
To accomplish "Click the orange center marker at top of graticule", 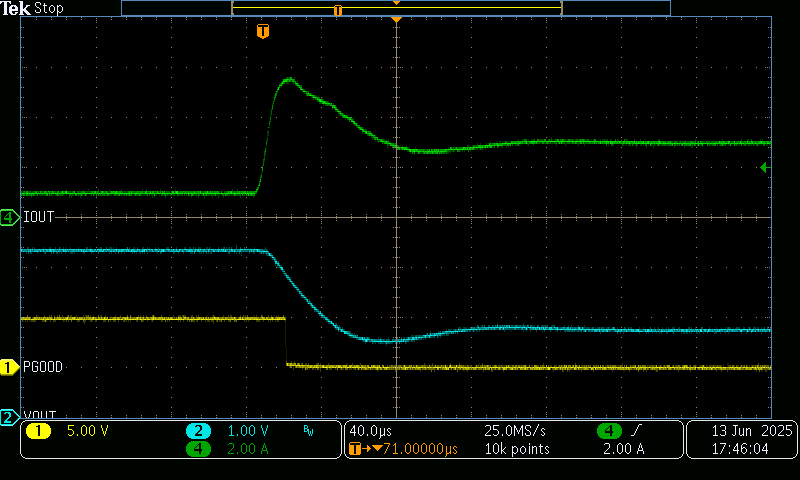I will coord(396,19).
